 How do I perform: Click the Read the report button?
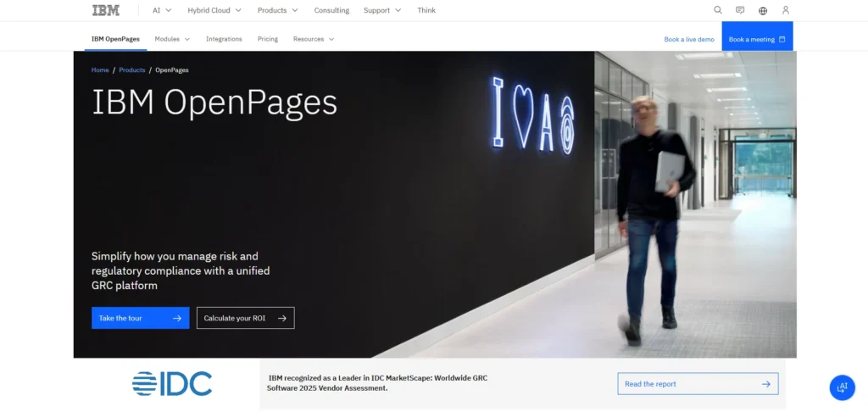(x=698, y=384)
